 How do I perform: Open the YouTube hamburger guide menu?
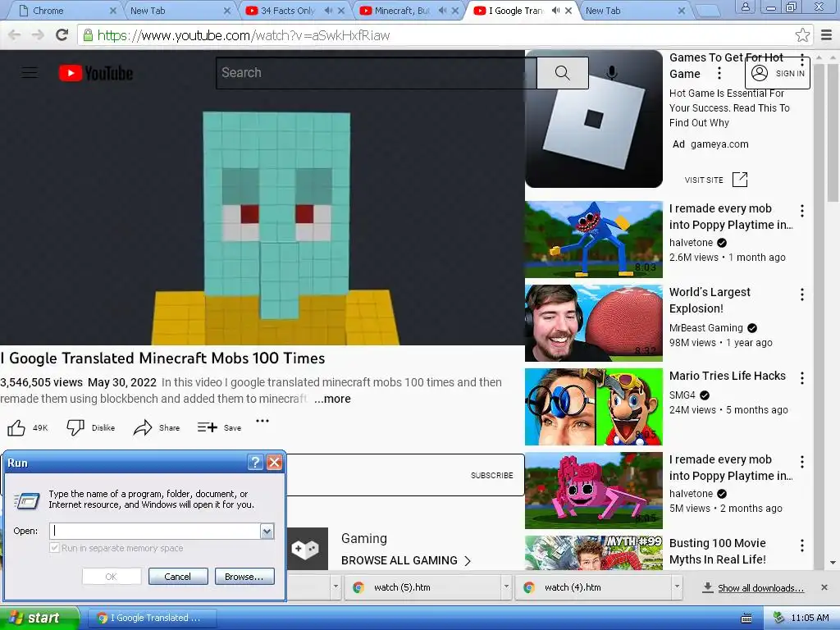point(30,72)
